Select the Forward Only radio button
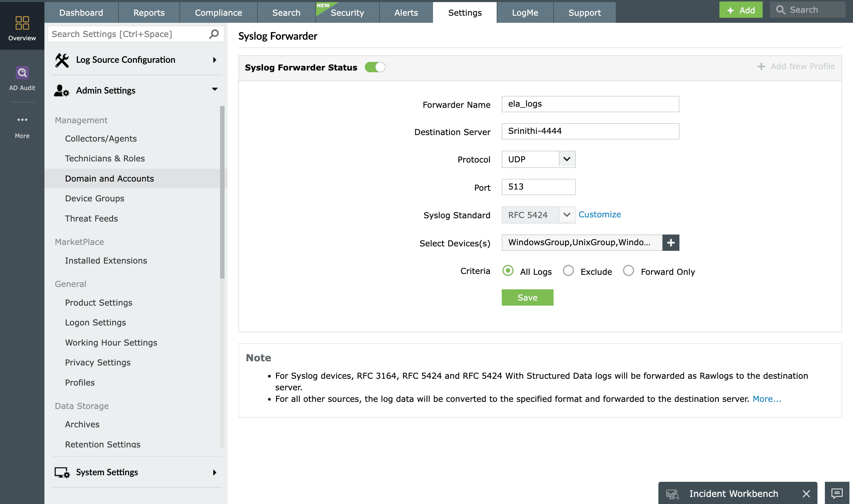 pyautogui.click(x=628, y=271)
